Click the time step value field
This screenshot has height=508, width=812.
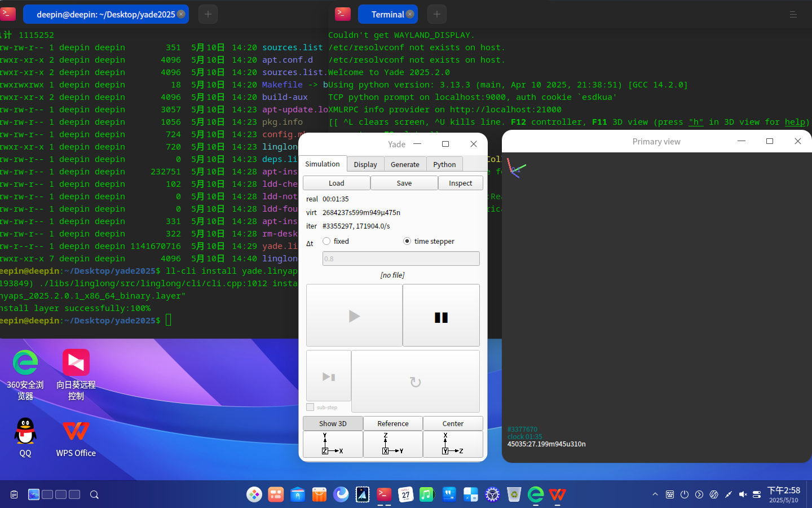tap(401, 259)
